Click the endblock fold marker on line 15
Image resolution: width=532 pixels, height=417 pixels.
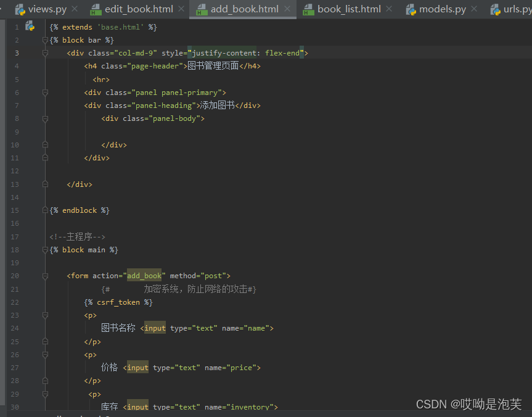(45, 210)
